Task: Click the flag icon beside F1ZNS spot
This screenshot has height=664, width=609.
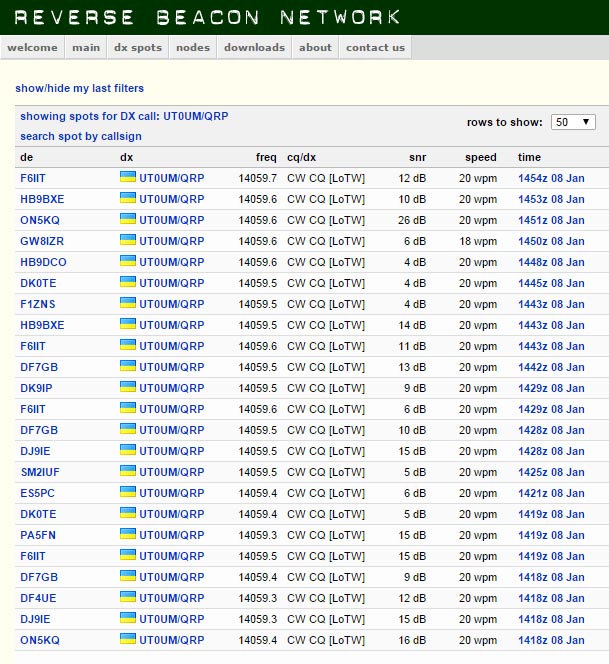Action: pos(127,303)
